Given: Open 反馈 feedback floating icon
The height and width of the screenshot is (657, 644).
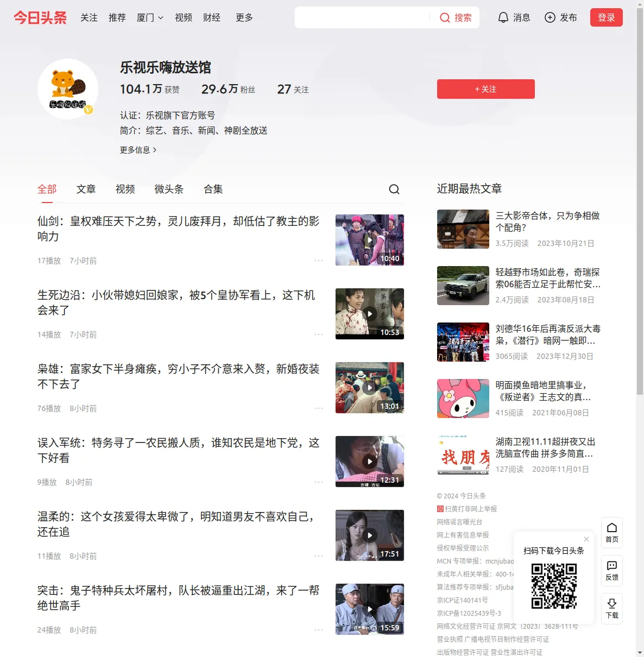Looking at the screenshot, I should (x=612, y=571).
